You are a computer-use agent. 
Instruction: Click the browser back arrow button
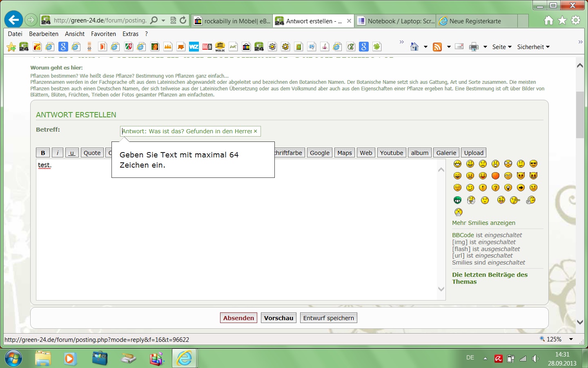point(13,20)
